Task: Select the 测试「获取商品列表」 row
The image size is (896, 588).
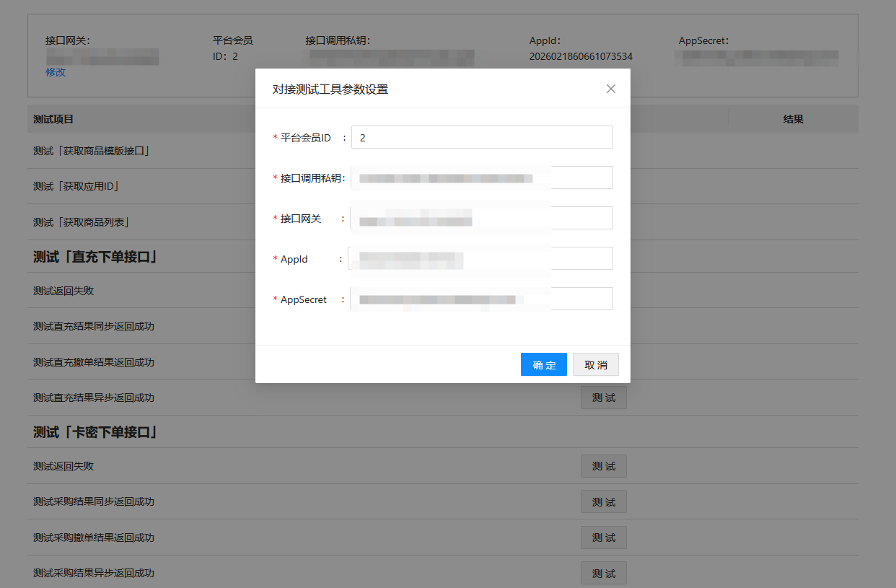Action: click(81, 222)
